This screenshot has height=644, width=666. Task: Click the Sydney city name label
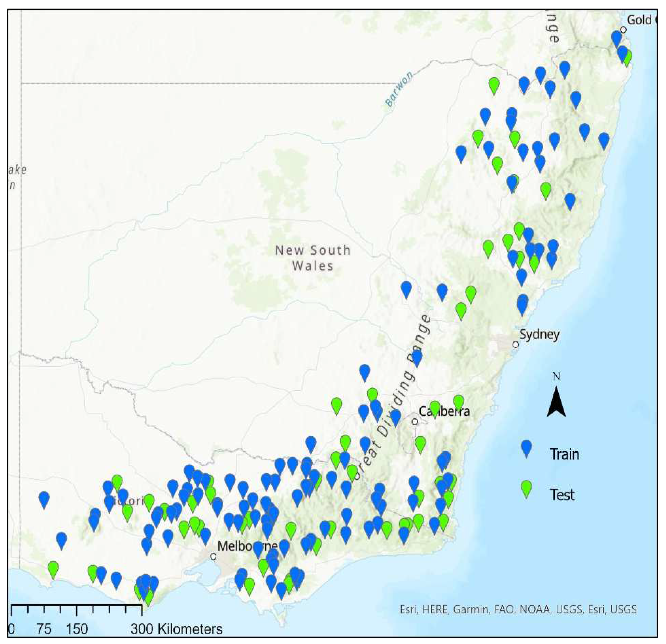pos(539,335)
